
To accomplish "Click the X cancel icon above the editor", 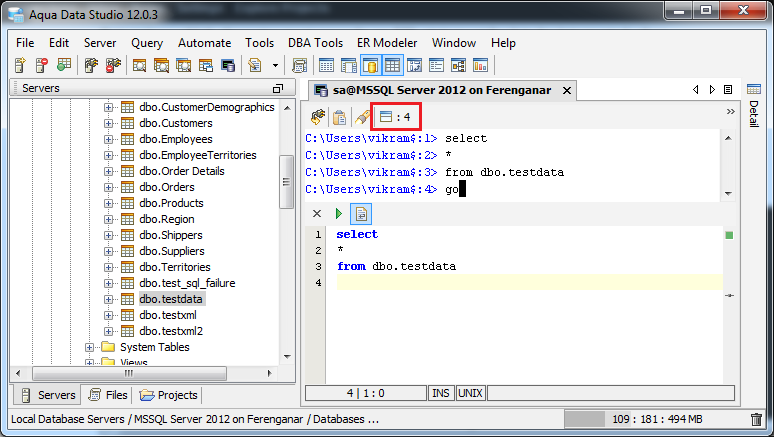I will click(317, 213).
